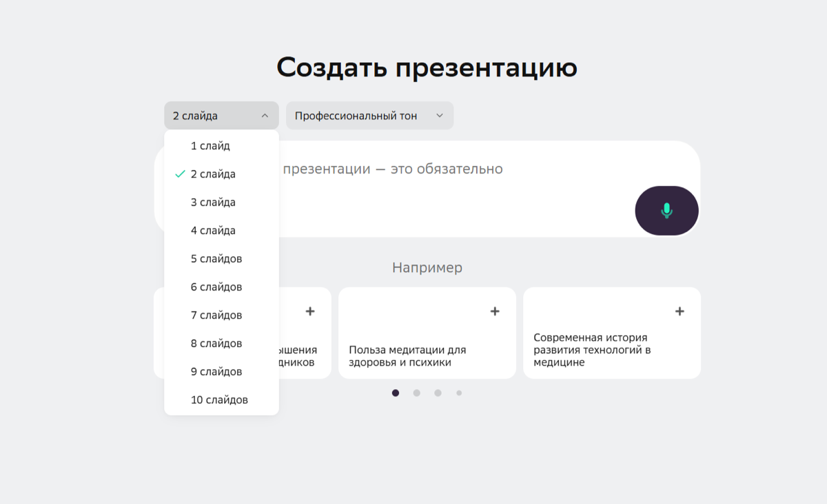Open the Профессиональный тон dropdown

coord(369,115)
